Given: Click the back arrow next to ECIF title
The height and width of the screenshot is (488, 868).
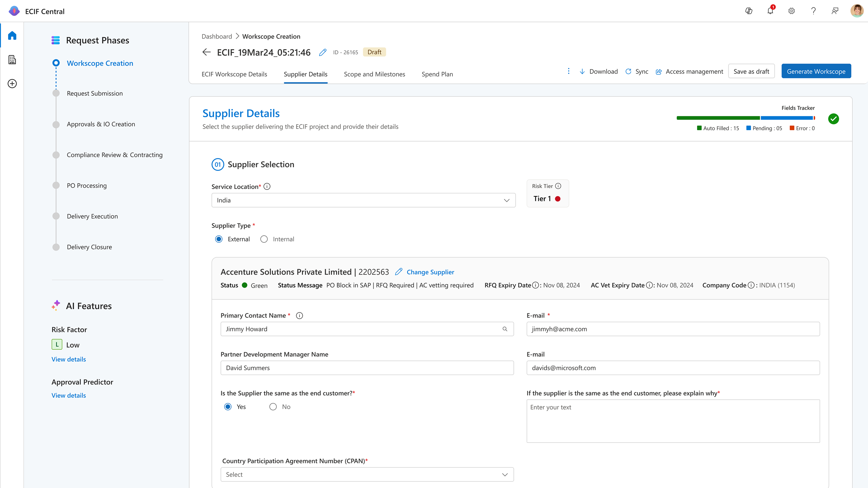Looking at the screenshot, I should point(206,52).
